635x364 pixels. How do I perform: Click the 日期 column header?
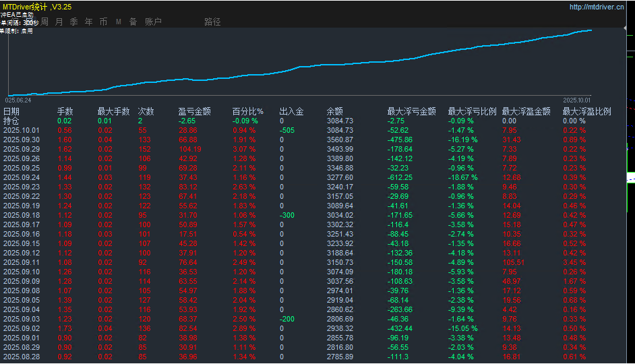(11, 111)
